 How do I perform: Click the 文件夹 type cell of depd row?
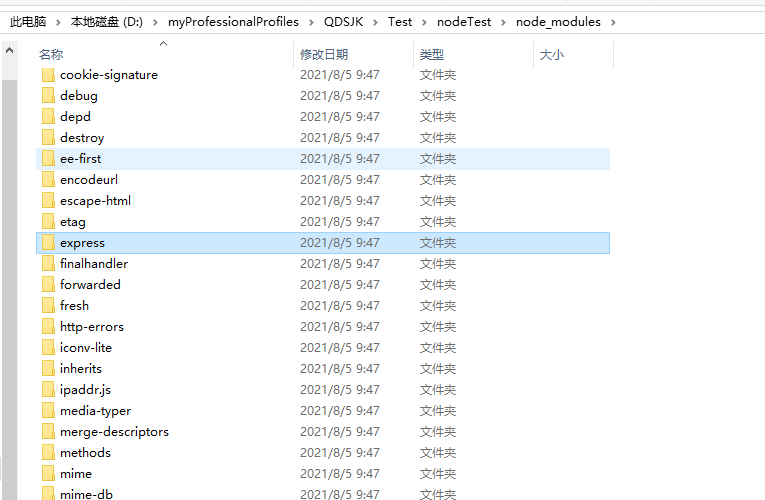pyautogui.click(x=438, y=117)
